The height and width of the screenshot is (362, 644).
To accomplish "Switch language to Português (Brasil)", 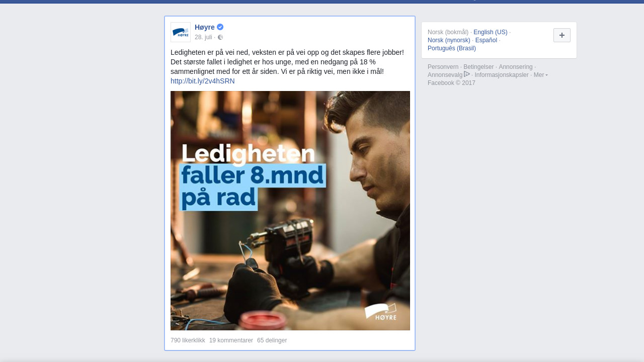I will 452,48.
